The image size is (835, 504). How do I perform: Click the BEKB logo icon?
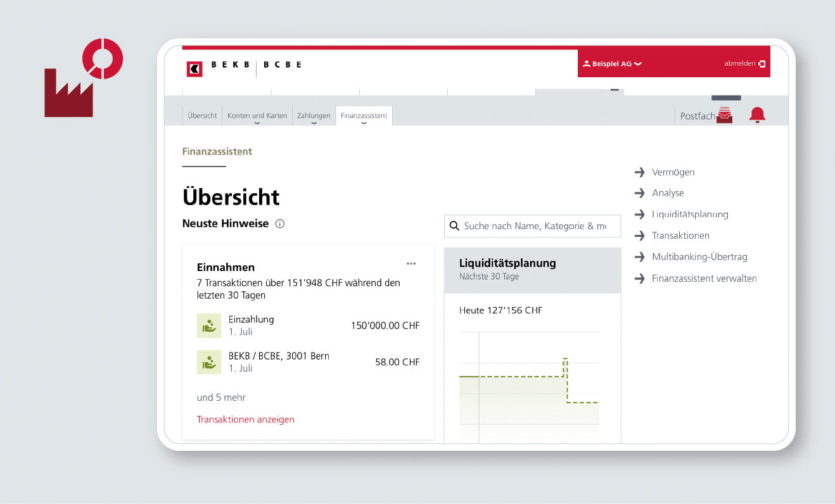[x=194, y=69]
